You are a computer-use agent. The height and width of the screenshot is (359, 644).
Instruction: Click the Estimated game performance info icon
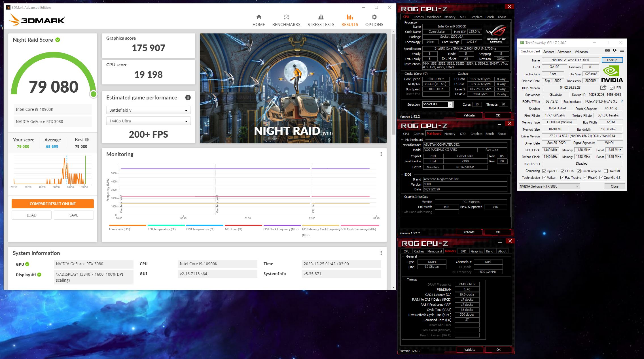coord(188,97)
